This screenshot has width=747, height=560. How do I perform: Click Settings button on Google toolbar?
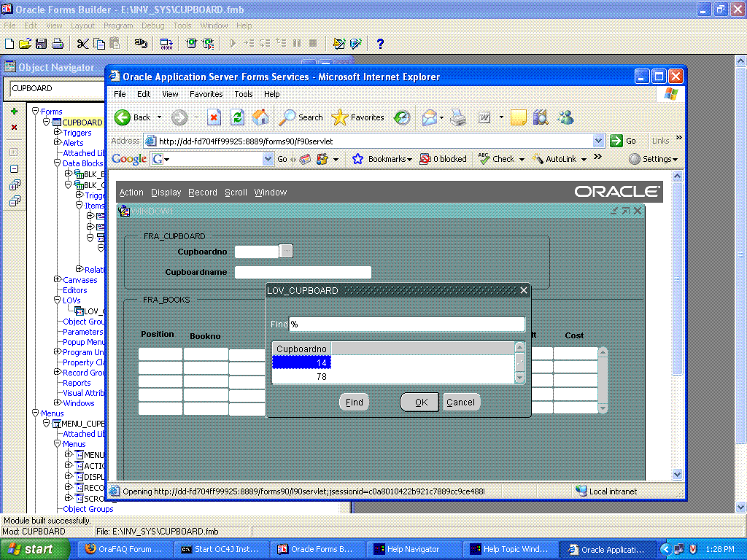pos(653,159)
